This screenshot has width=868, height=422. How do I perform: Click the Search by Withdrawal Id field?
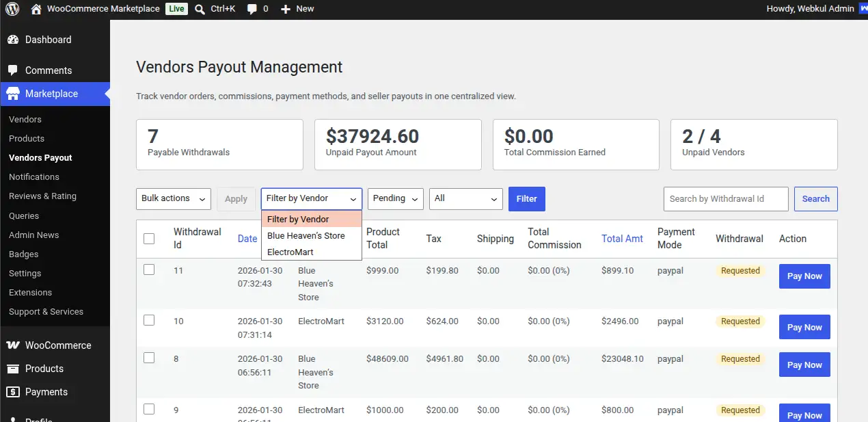[x=726, y=199]
